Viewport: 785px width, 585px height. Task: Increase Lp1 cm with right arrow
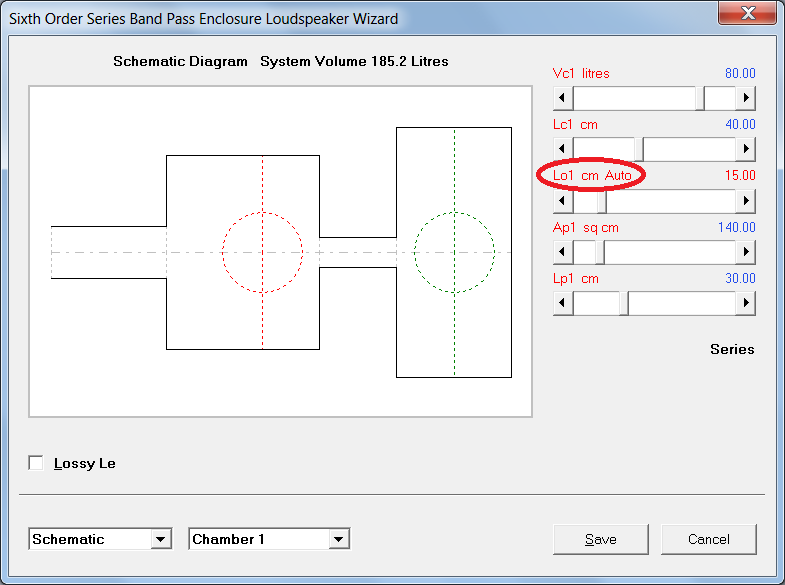coord(745,303)
